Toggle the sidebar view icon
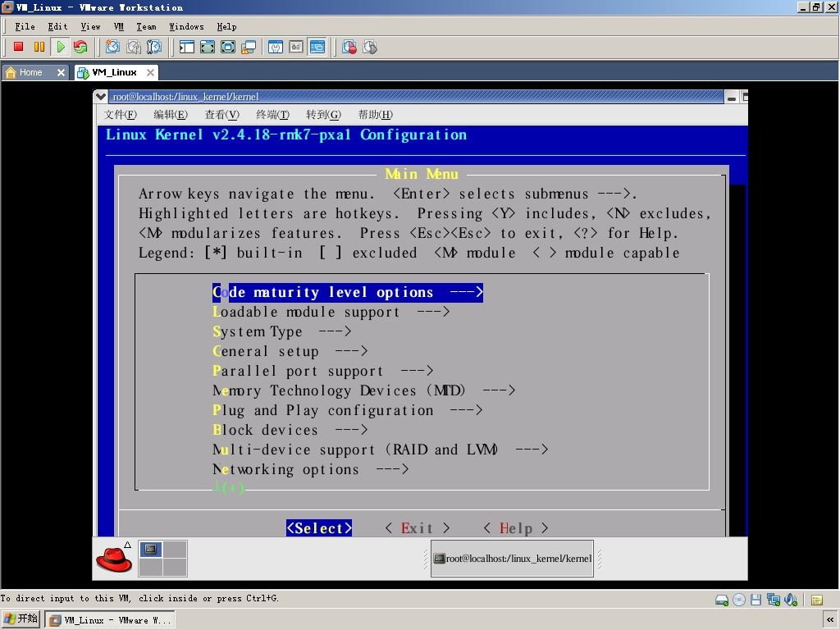This screenshot has width=840, height=630. pyautogui.click(x=186, y=47)
